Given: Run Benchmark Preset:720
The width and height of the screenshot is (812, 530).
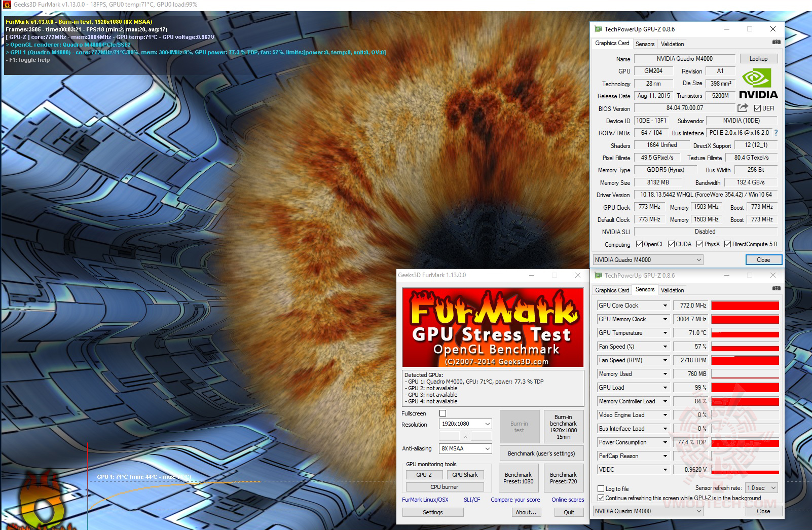Looking at the screenshot, I should pyautogui.click(x=563, y=478).
